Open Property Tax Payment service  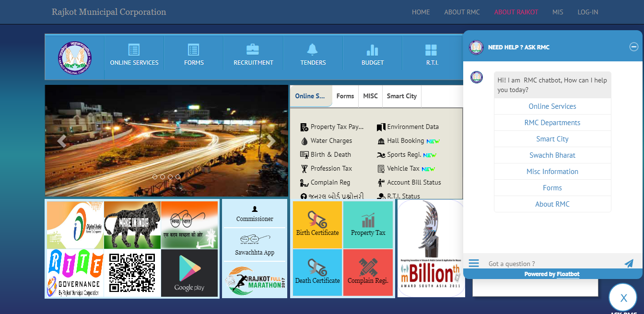(337, 127)
